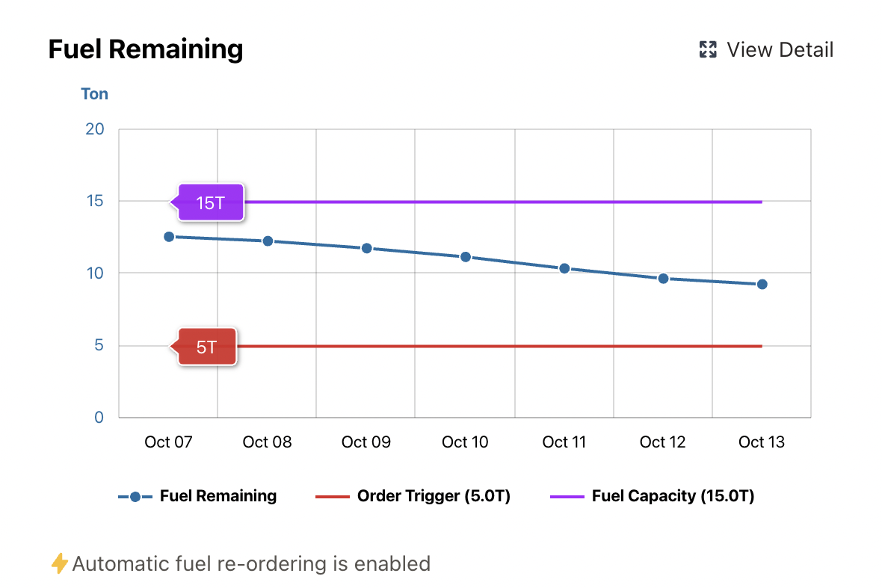Click the Oct 08 data point
The image size is (882, 588).
coord(268,241)
